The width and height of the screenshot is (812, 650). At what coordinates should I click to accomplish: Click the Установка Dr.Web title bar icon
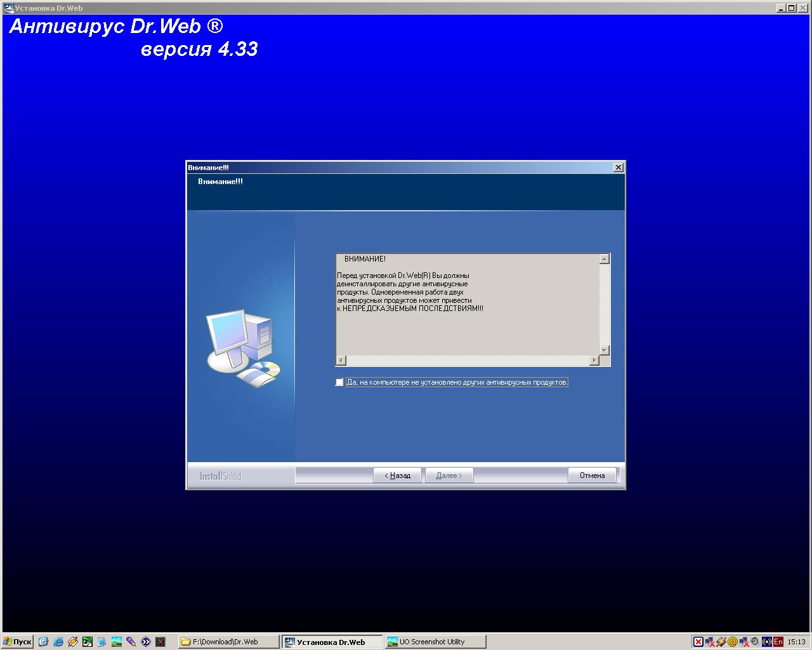8,8
